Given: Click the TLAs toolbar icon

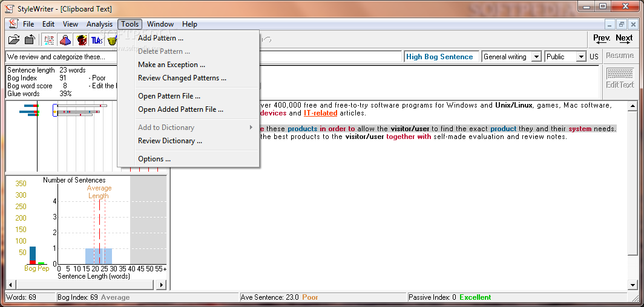Looking at the screenshot, I should click(x=97, y=40).
